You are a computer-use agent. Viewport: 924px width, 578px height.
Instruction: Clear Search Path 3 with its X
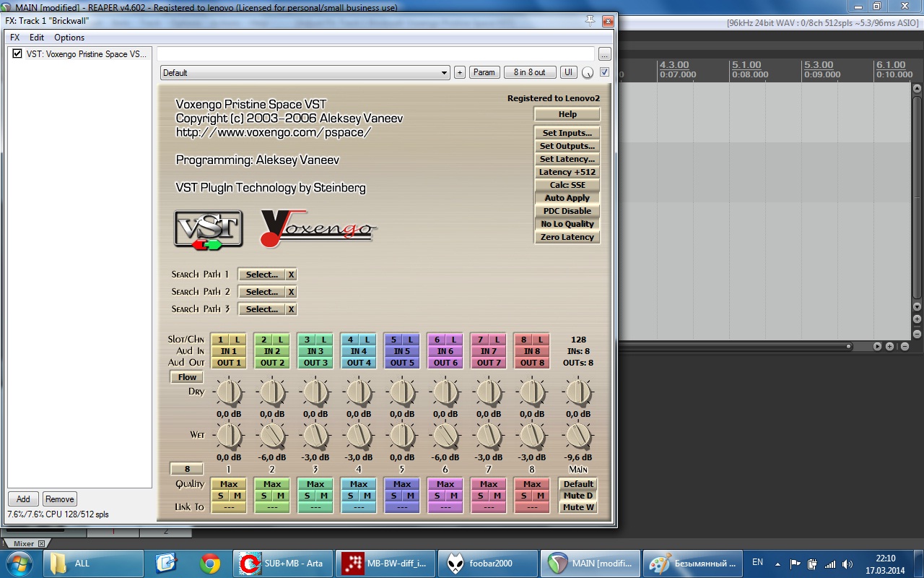tap(291, 309)
